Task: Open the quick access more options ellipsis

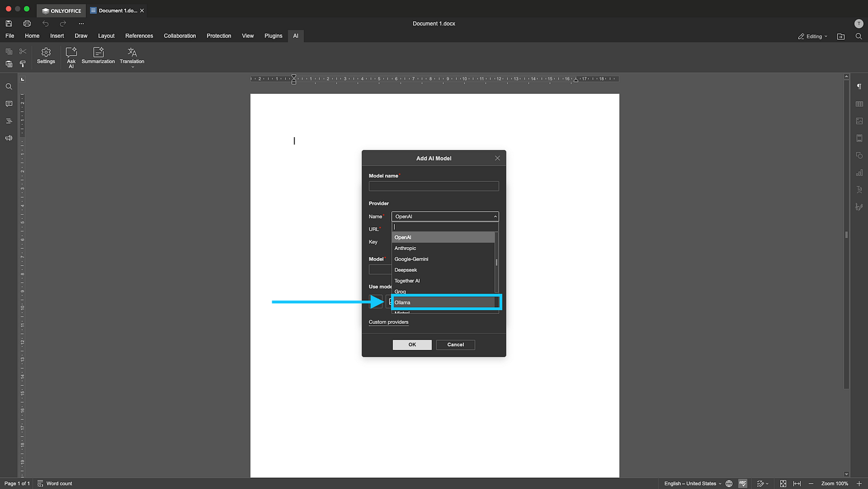Action: tap(81, 24)
